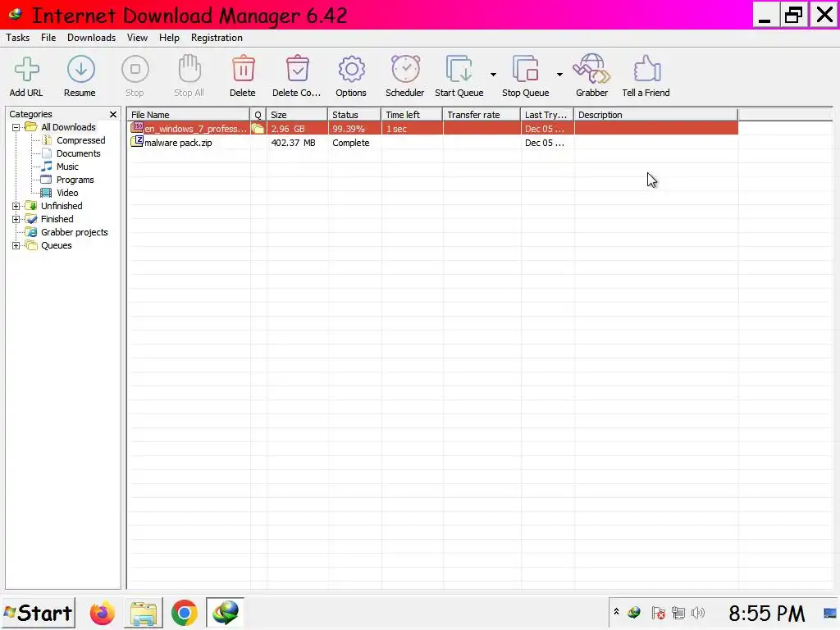Click the IDM taskbar button
The image size is (840, 630).
pyautogui.click(x=225, y=612)
